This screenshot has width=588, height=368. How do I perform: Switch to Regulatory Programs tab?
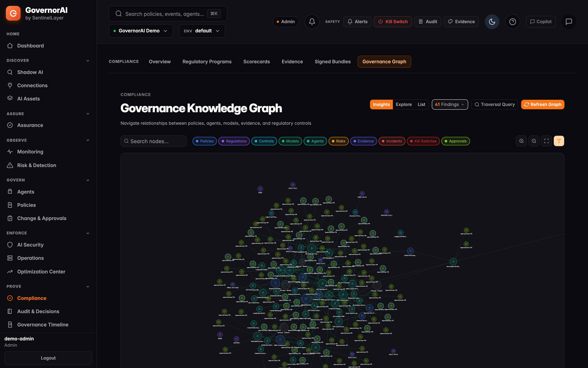click(x=207, y=62)
